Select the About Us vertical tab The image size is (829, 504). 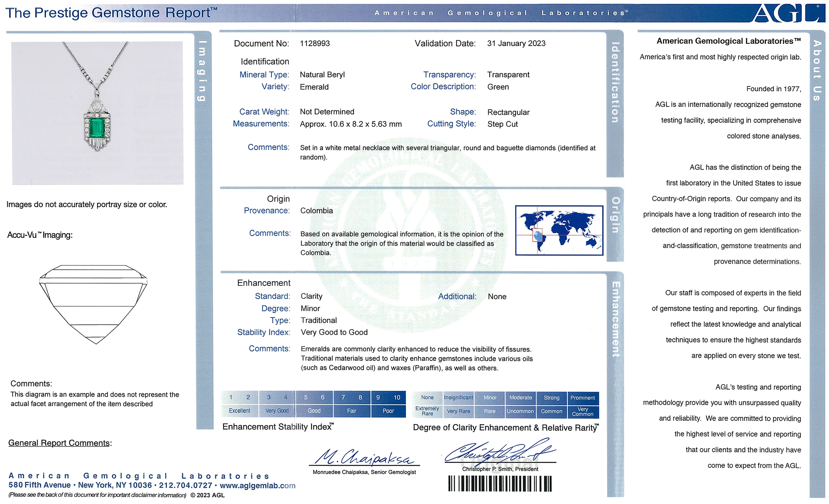[818, 71]
